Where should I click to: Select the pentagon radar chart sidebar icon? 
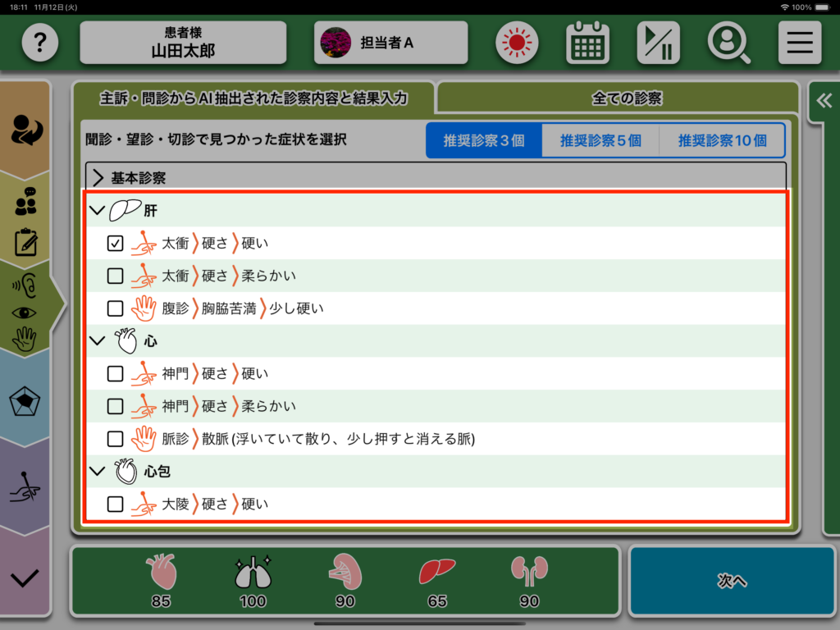coord(25,403)
